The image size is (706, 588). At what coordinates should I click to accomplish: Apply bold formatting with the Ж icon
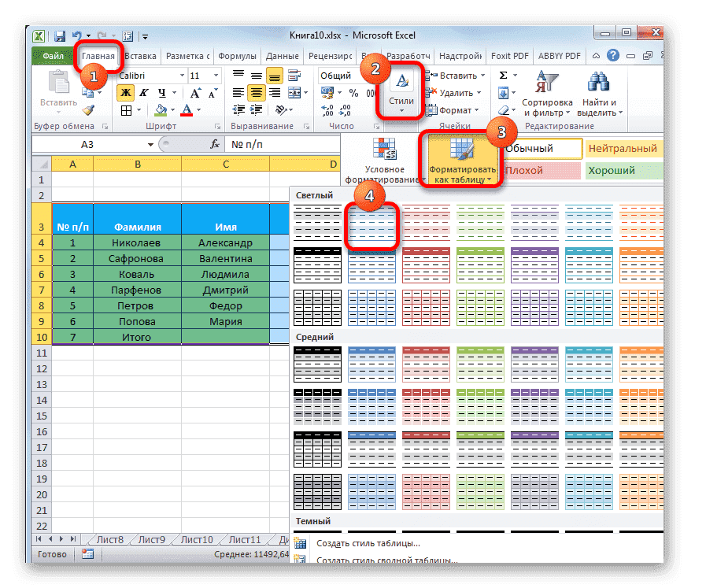point(127,93)
